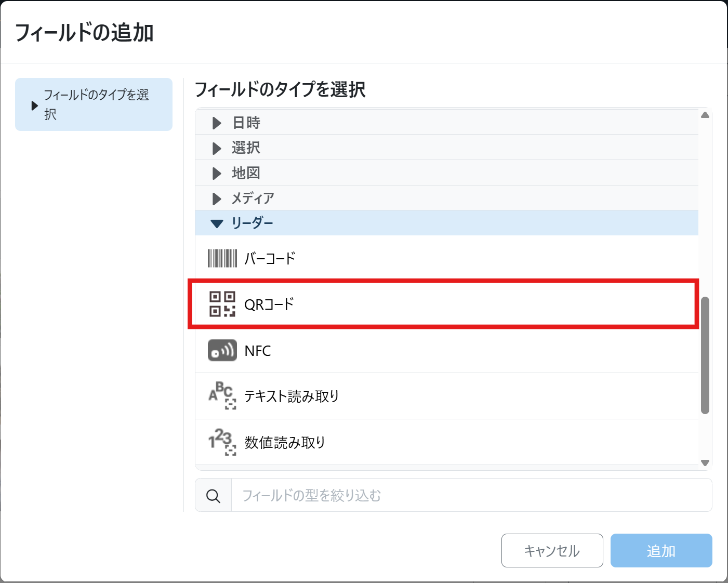Select the バーコード field type label
Screen dimensions: 728x583
[x=270, y=258]
